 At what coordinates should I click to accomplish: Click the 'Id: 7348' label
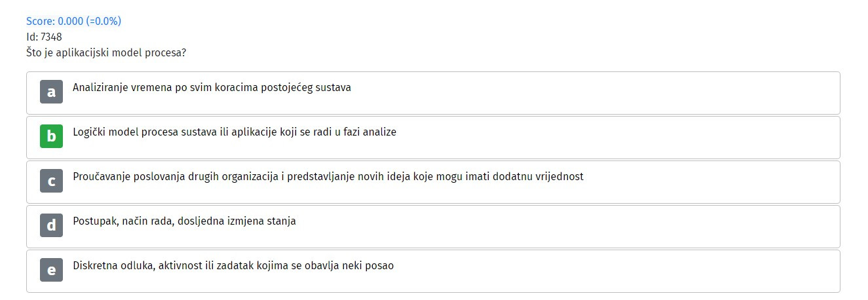click(44, 37)
